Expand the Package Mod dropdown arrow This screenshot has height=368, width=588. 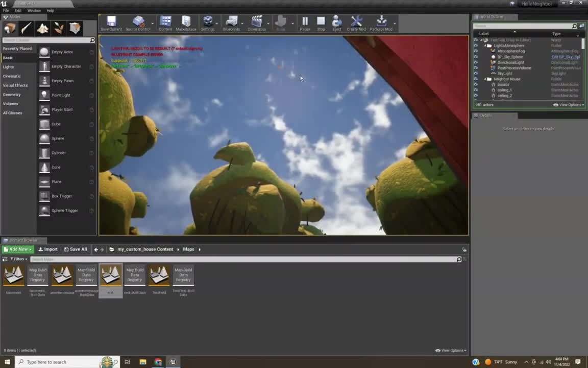[395, 24]
